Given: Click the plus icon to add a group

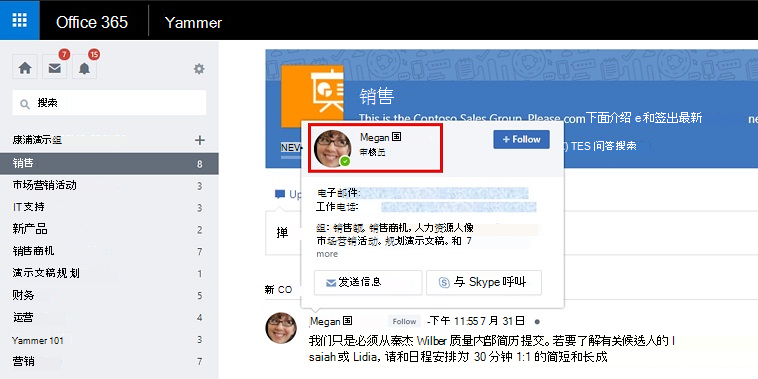Looking at the screenshot, I should point(199,141).
